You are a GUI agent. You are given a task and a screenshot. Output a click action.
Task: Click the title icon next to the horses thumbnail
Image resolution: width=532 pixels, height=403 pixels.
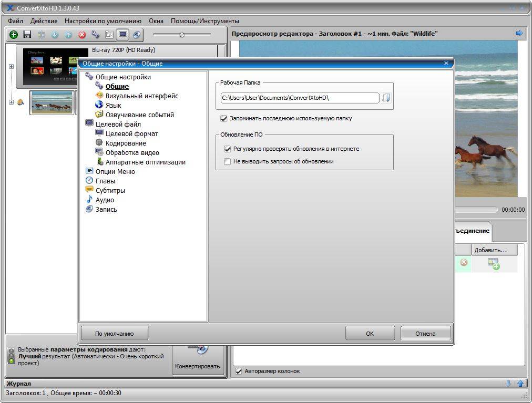21,102
